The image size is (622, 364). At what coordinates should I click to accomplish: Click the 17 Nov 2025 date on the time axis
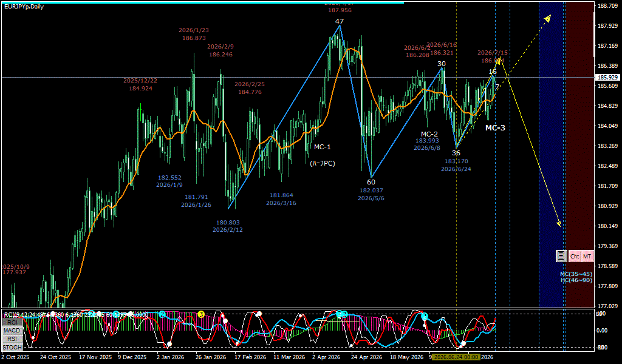[95, 357]
